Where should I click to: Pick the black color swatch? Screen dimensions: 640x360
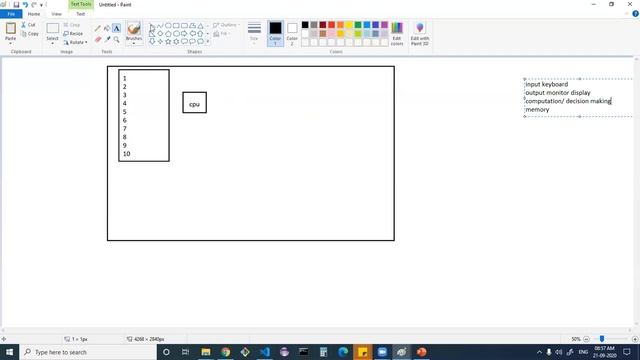click(305, 25)
